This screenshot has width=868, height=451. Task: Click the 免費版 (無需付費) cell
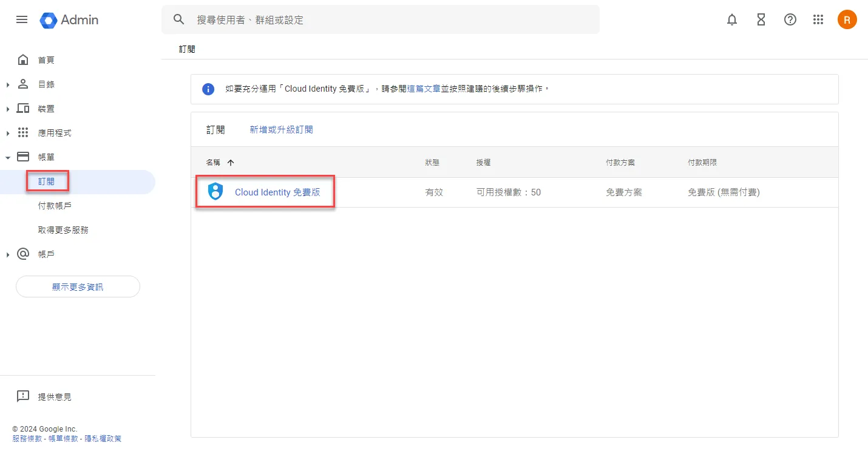coord(724,192)
